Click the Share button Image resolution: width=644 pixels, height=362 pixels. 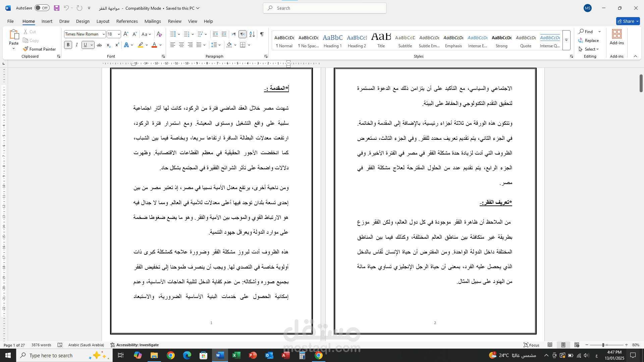(628, 21)
